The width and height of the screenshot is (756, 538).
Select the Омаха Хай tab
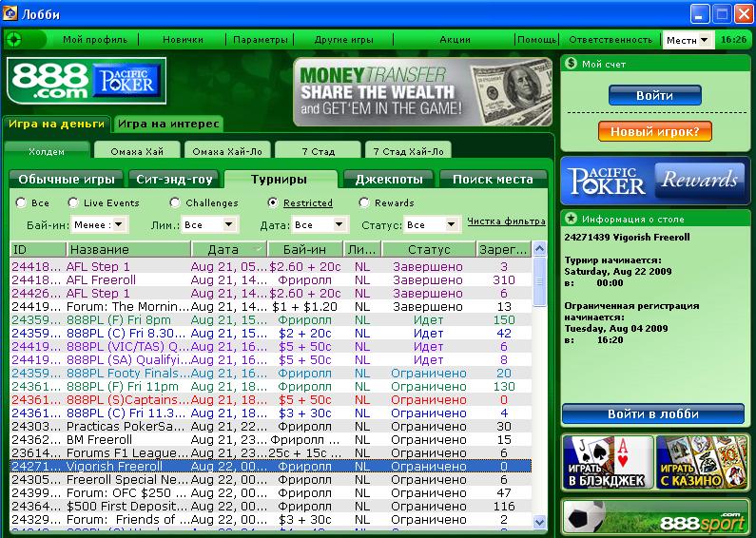point(137,150)
